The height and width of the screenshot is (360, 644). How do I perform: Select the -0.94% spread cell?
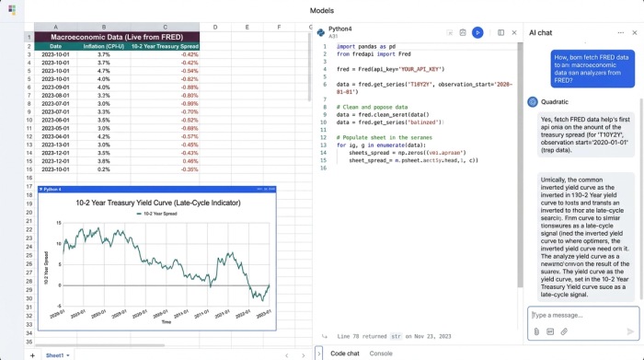(x=165, y=71)
